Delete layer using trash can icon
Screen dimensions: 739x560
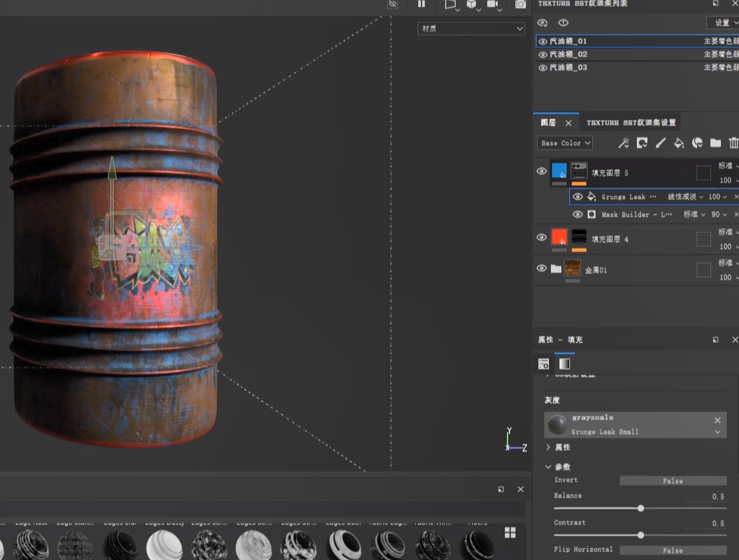(733, 143)
